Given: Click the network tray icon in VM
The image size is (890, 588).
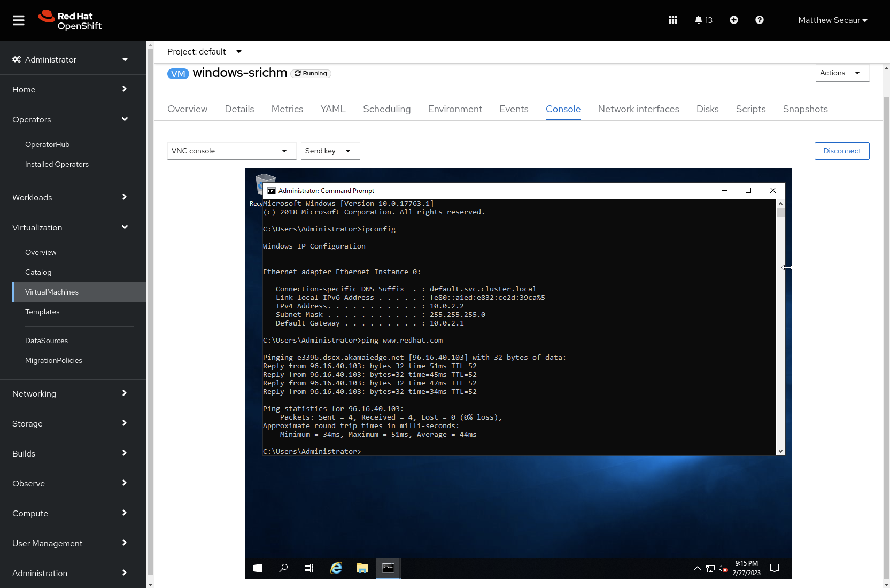Looking at the screenshot, I should 710,569.
